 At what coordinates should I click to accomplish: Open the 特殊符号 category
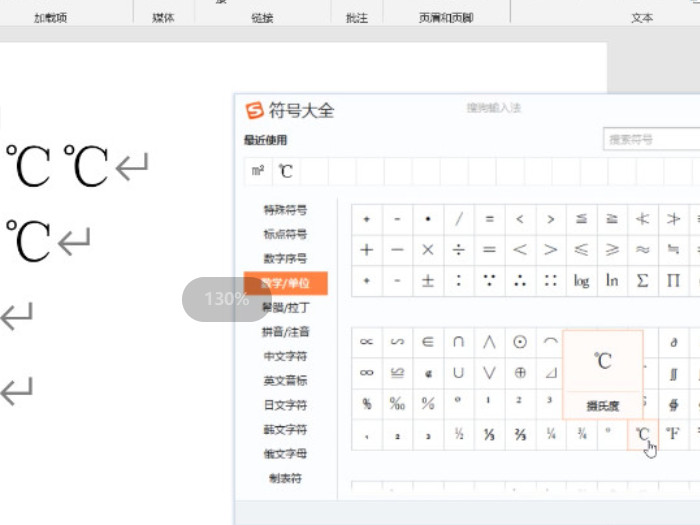tap(285, 210)
